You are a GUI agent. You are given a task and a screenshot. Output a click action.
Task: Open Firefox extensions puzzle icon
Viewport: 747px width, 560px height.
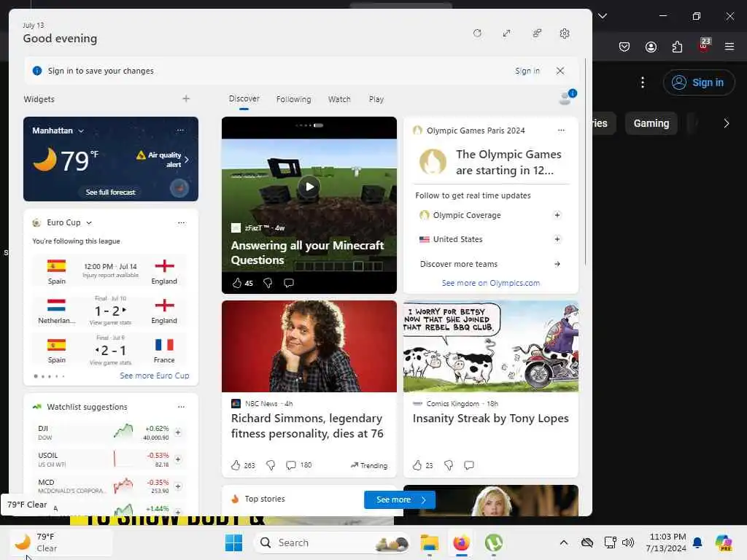click(677, 47)
